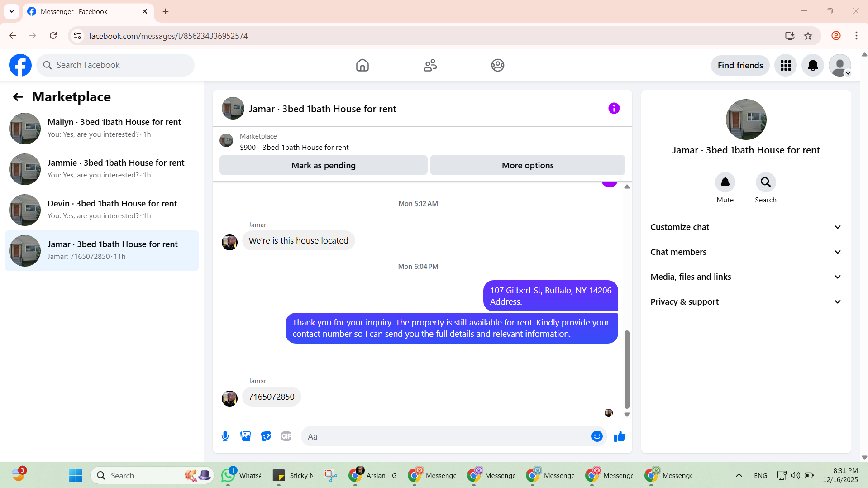Mute this Jamar conversation
Screen dimensions: 868x488
[x=725, y=182]
